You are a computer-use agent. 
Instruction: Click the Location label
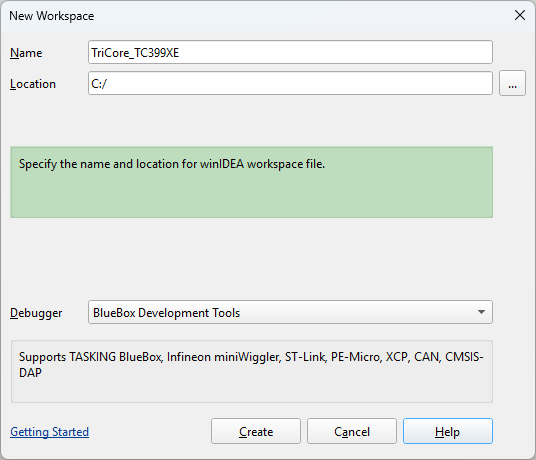pos(33,84)
